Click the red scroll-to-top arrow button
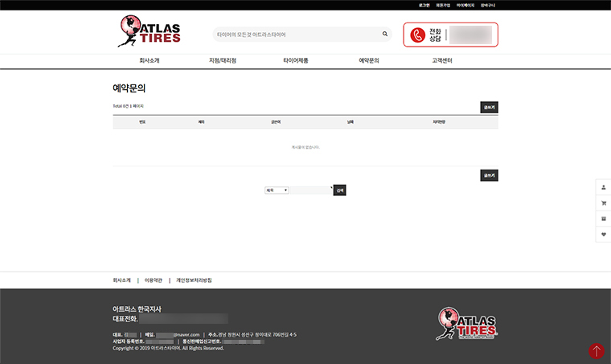The image size is (611, 364). pyautogui.click(x=596, y=350)
